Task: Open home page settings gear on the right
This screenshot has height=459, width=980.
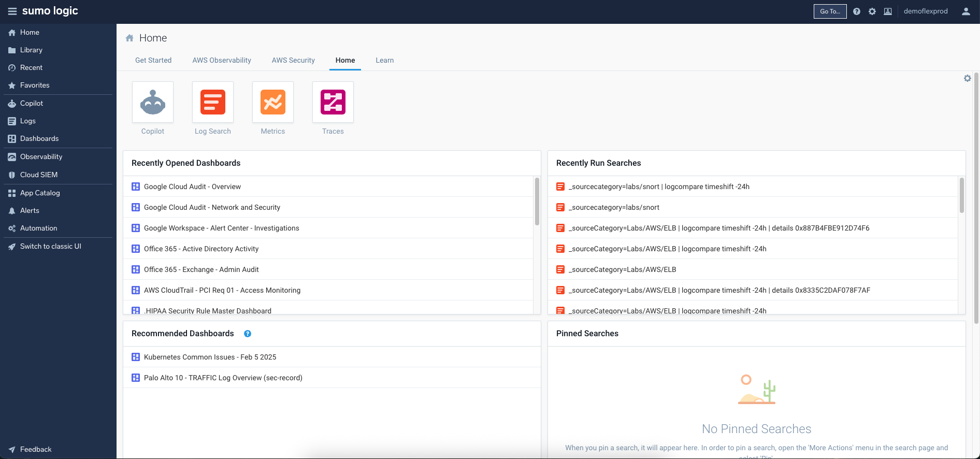Action: (x=967, y=78)
